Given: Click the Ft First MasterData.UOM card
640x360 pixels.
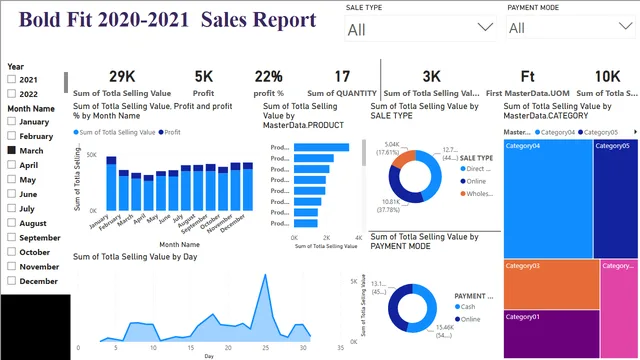Looking at the screenshot, I should (x=527, y=84).
